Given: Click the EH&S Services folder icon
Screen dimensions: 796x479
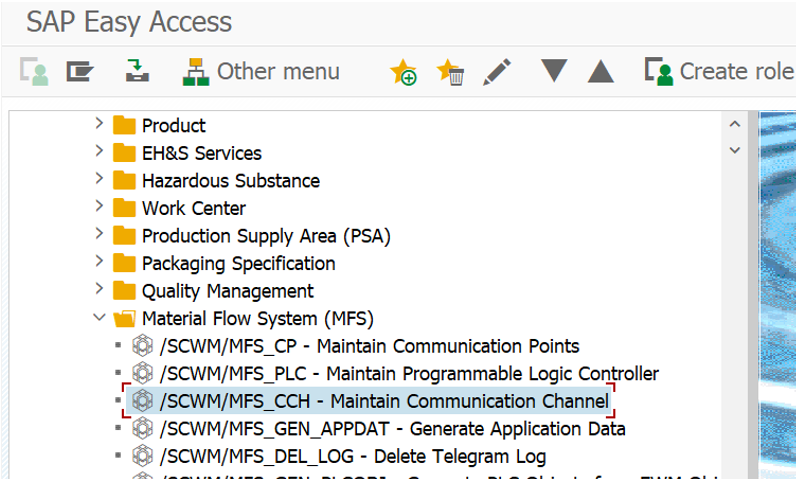Looking at the screenshot, I should 124,152.
